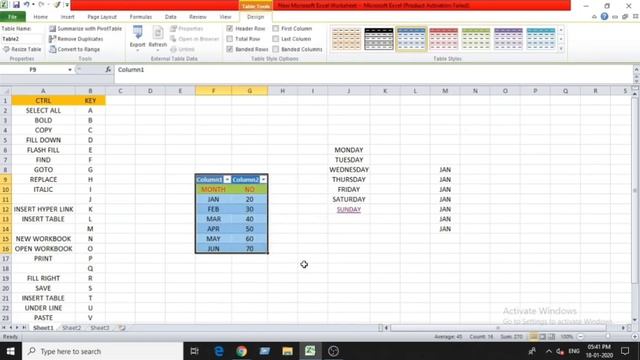Screen dimensions: 640x360
Task: Switch to Normal view in status bar
Action: [533, 337]
